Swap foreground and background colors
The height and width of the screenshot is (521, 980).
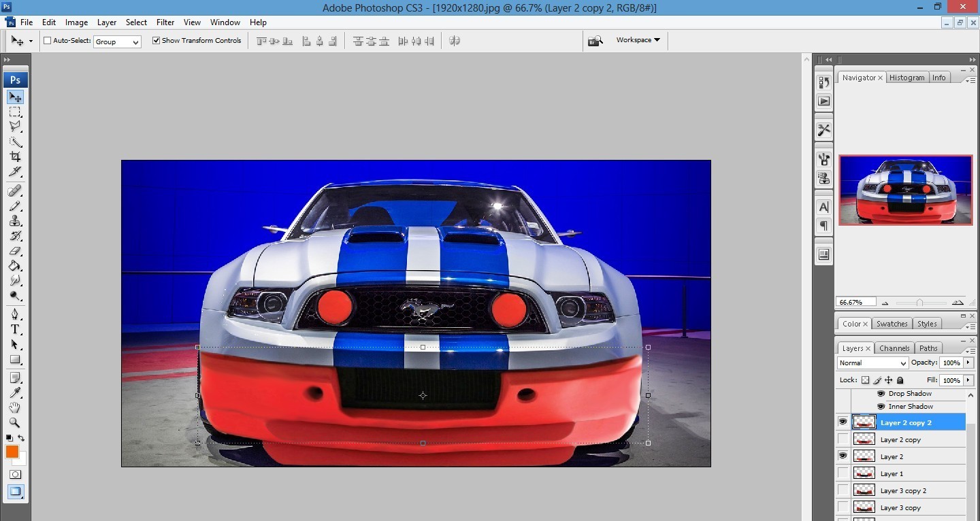[21, 438]
